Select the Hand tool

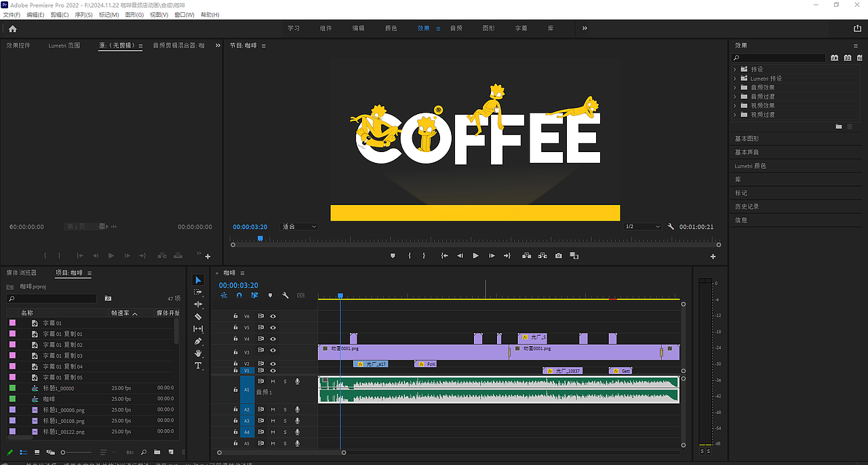198,353
